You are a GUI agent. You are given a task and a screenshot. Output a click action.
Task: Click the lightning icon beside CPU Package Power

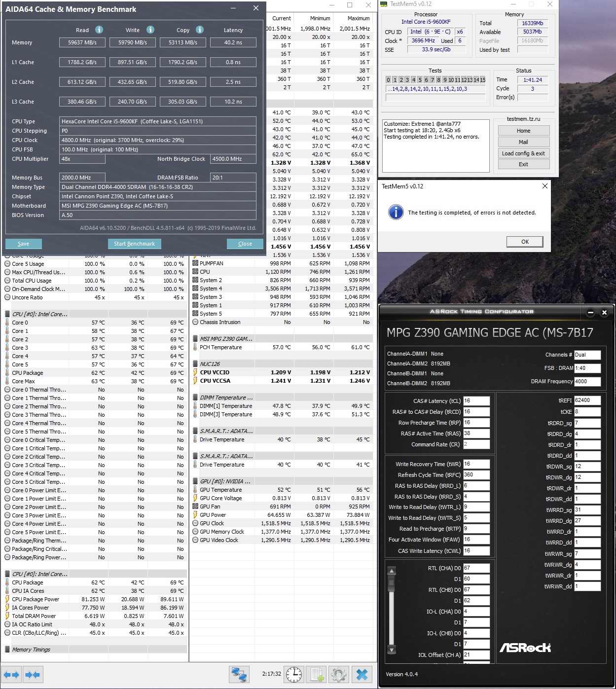tap(7, 599)
